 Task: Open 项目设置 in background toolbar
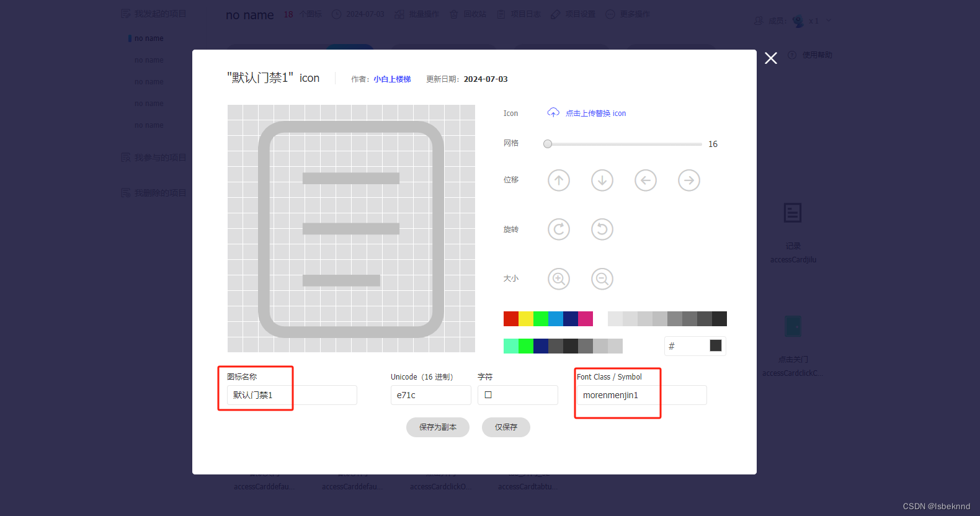click(574, 14)
